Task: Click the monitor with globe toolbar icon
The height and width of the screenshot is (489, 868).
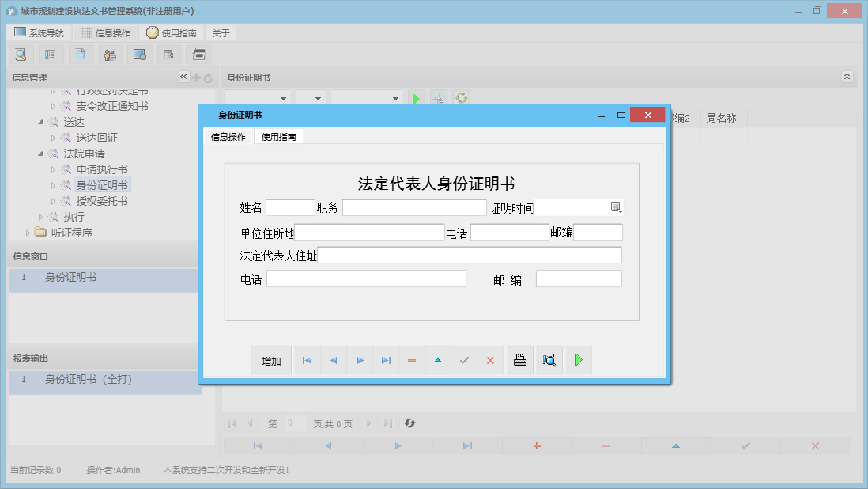Action: [140, 54]
